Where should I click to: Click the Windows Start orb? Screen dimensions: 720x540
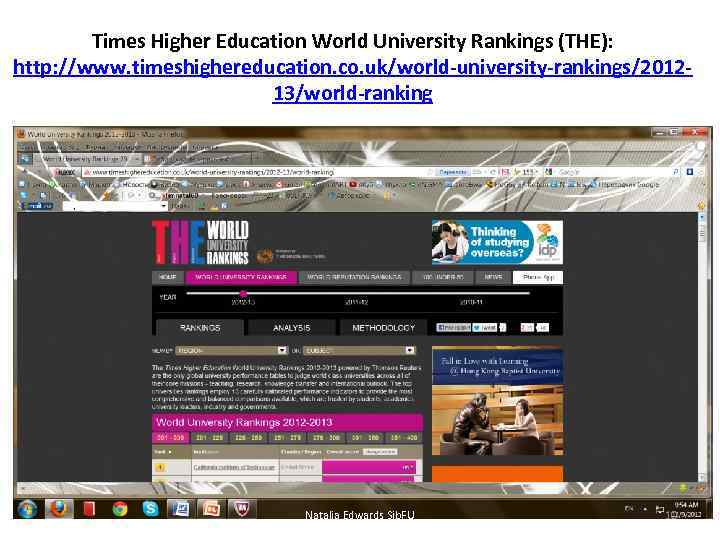pos(27,510)
